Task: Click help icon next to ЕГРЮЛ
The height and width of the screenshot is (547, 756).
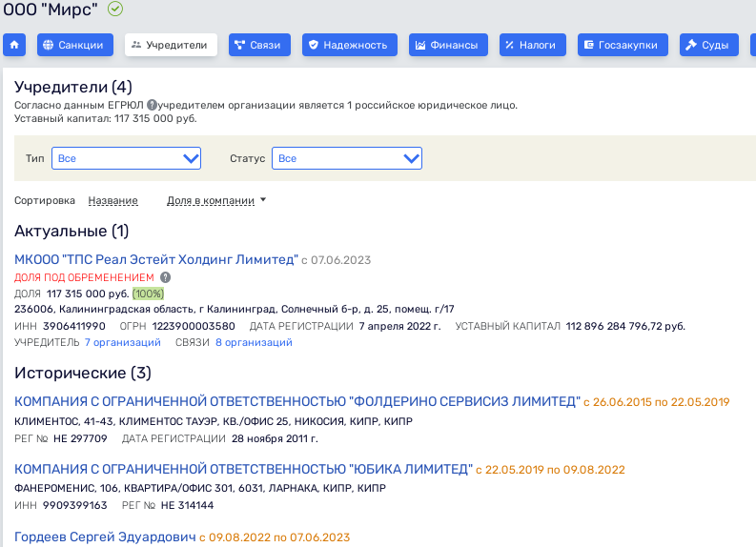Action: point(152,105)
